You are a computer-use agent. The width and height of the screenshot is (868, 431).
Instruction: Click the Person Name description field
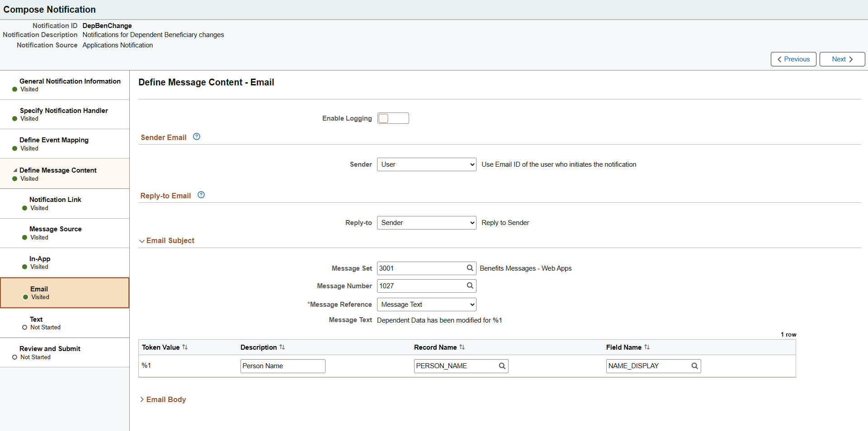[282, 366]
